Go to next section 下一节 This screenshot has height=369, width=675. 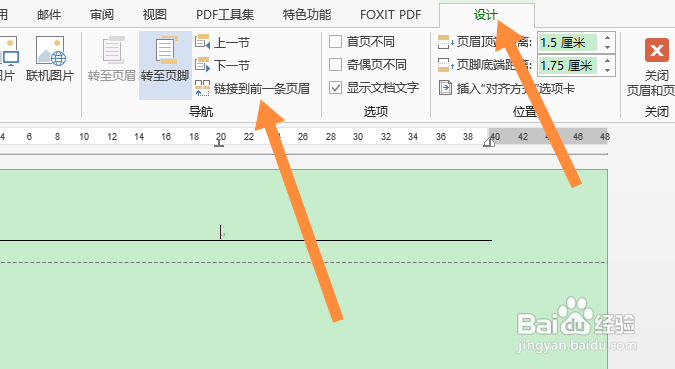223,65
